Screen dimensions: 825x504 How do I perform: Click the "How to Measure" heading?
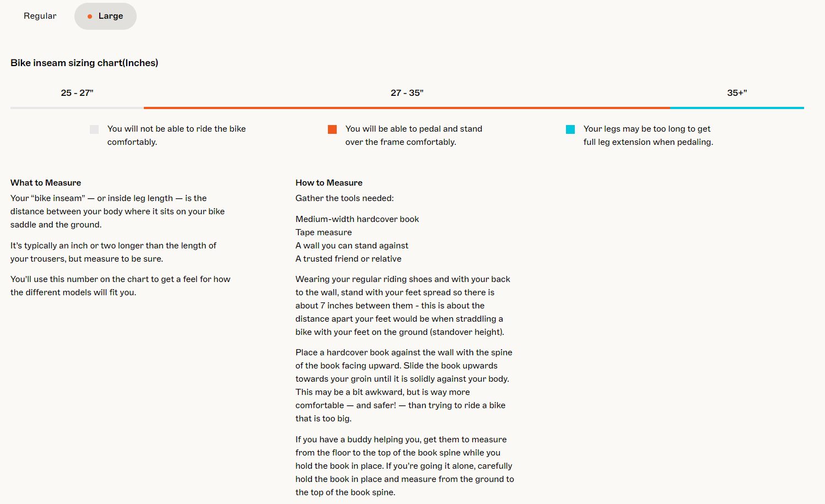point(329,183)
